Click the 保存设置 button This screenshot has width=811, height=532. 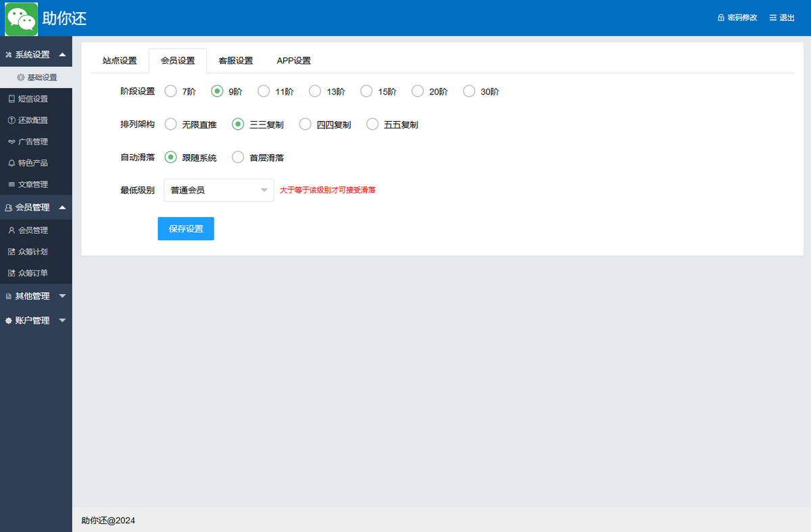(x=186, y=229)
